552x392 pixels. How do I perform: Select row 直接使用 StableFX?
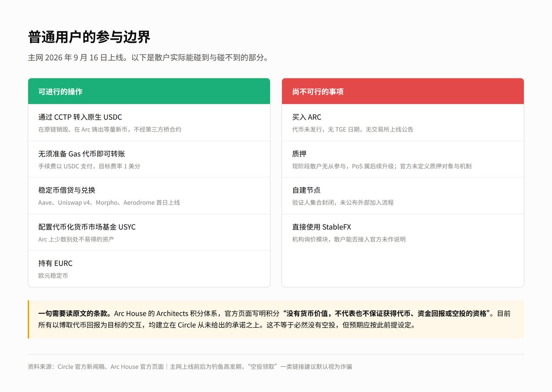point(403,232)
